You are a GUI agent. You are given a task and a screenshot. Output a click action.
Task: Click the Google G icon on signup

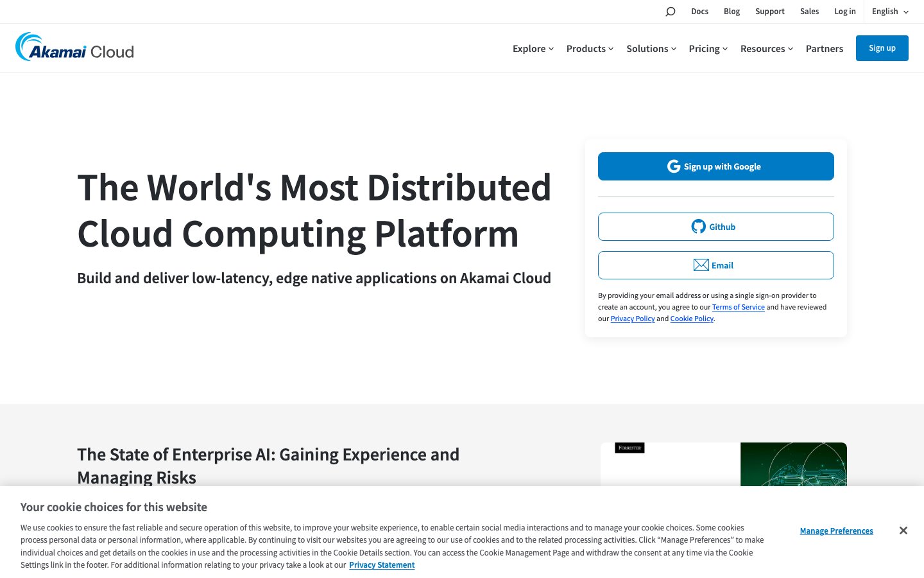pos(674,166)
